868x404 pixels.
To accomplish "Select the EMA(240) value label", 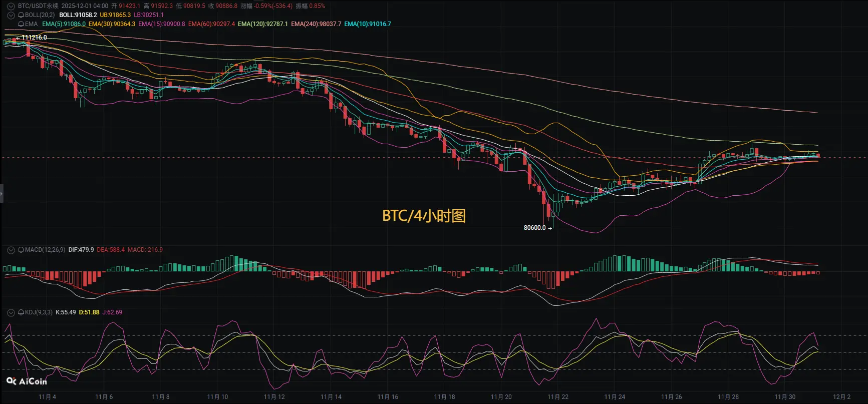I will 316,24.
